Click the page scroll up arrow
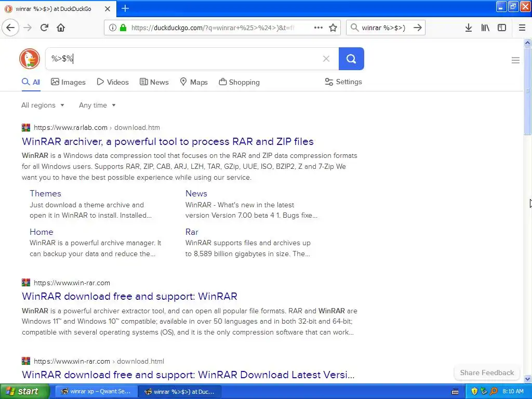 pyautogui.click(x=527, y=43)
